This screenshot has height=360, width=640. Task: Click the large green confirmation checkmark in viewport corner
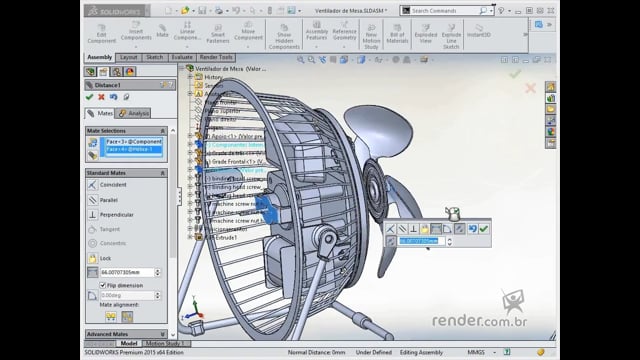click(x=515, y=74)
